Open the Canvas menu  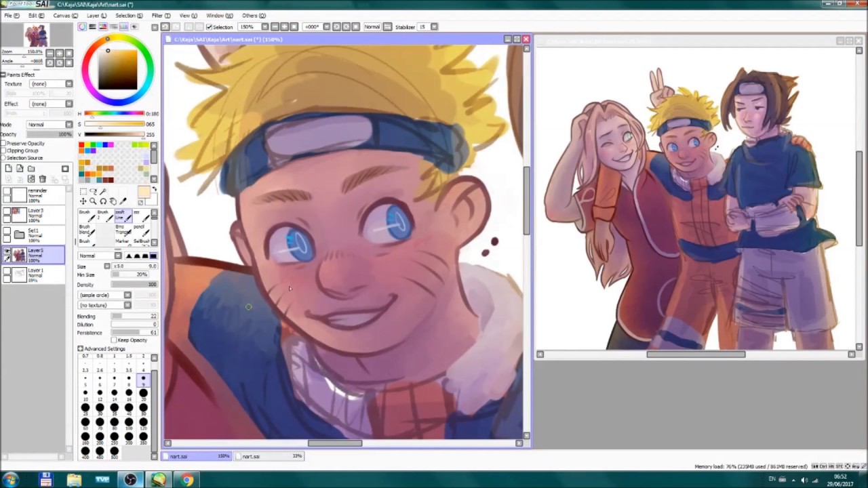(66, 16)
